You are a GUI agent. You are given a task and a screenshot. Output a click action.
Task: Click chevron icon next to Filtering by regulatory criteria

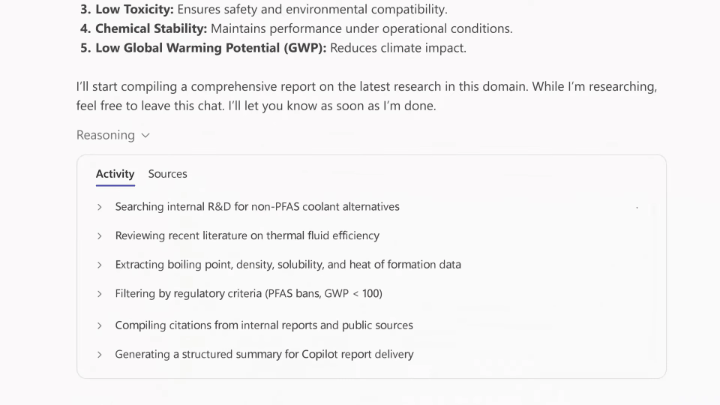(99, 294)
